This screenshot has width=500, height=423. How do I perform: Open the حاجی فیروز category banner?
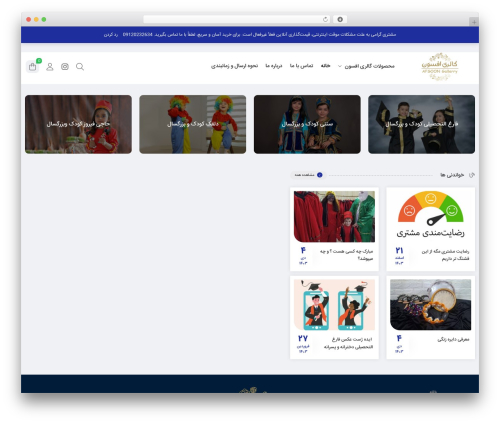tap(78, 124)
